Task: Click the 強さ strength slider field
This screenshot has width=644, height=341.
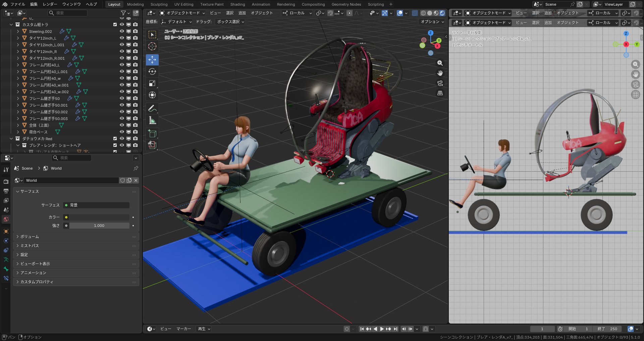Action: coord(99,226)
